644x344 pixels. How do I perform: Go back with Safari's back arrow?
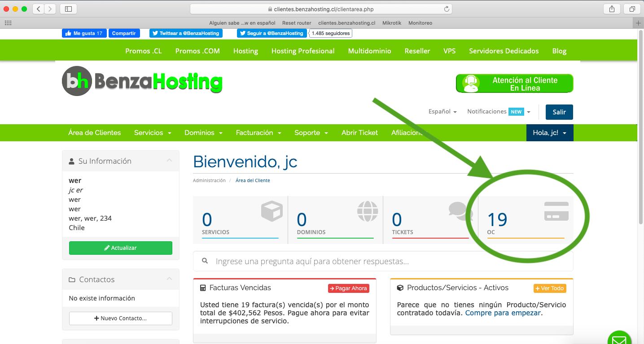(x=39, y=9)
